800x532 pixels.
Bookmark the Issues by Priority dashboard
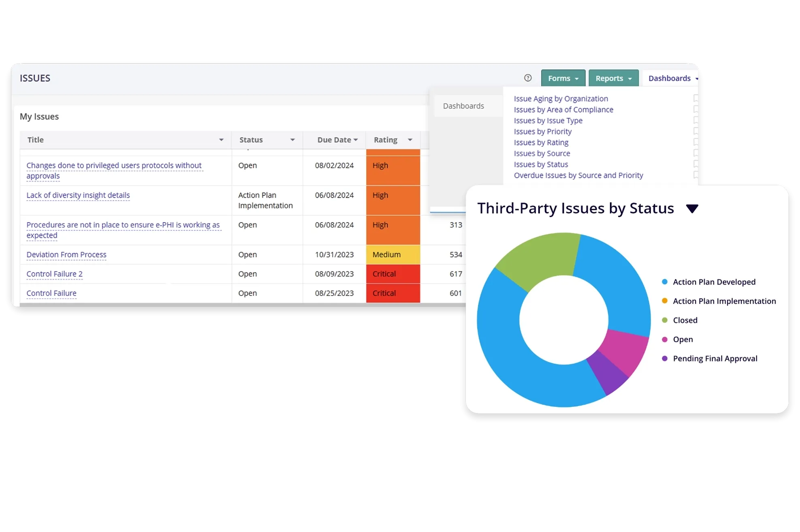click(x=695, y=131)
